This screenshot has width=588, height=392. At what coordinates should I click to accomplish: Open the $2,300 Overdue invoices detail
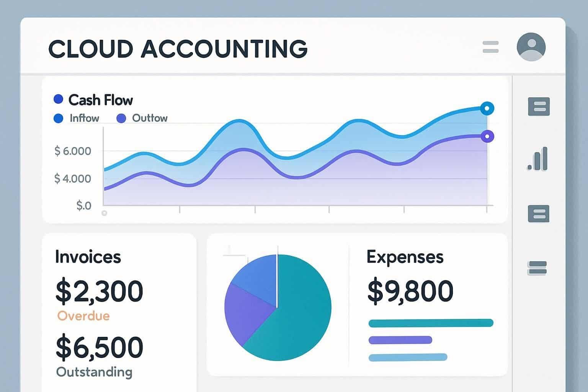click(99, 291)
